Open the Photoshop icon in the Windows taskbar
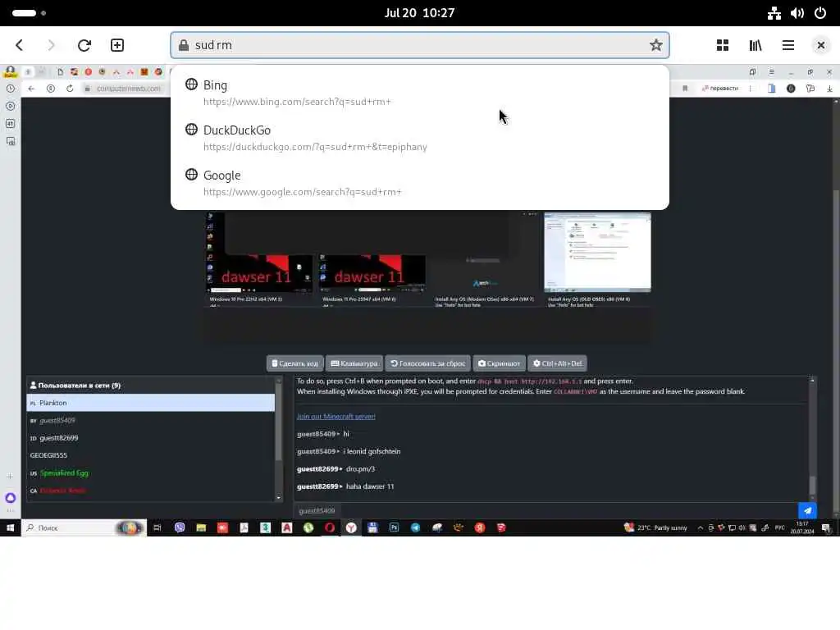840x630 pixels. point(394,527)
